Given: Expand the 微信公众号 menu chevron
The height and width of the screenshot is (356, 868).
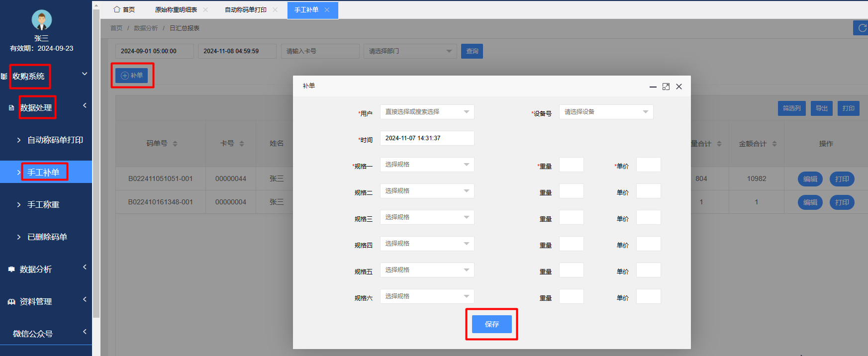Looking at the screenshot, I should (x=85, y=332).
